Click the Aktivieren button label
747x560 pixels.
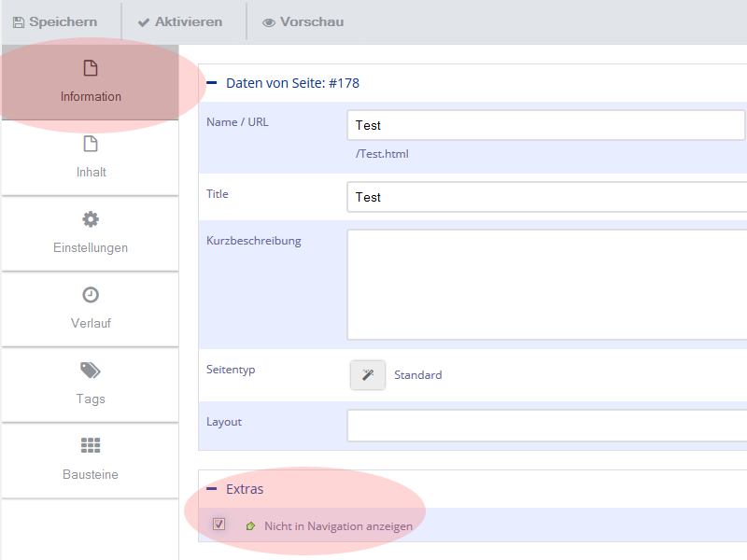[x=189, y=21]
